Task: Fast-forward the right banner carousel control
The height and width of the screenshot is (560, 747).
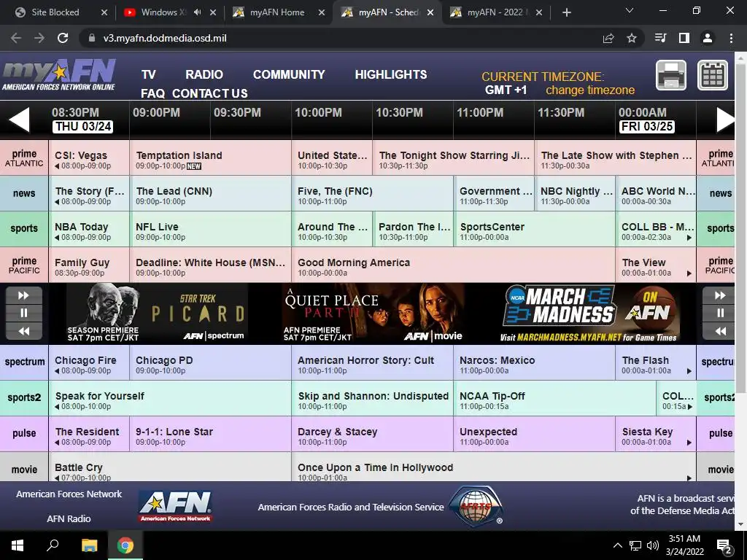Action: coord(720,295)
